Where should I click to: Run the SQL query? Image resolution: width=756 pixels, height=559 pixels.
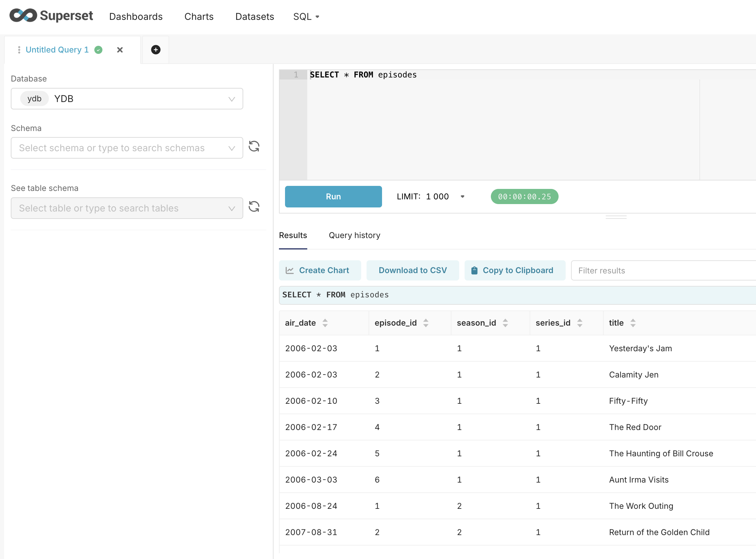[x=333, y=197]
